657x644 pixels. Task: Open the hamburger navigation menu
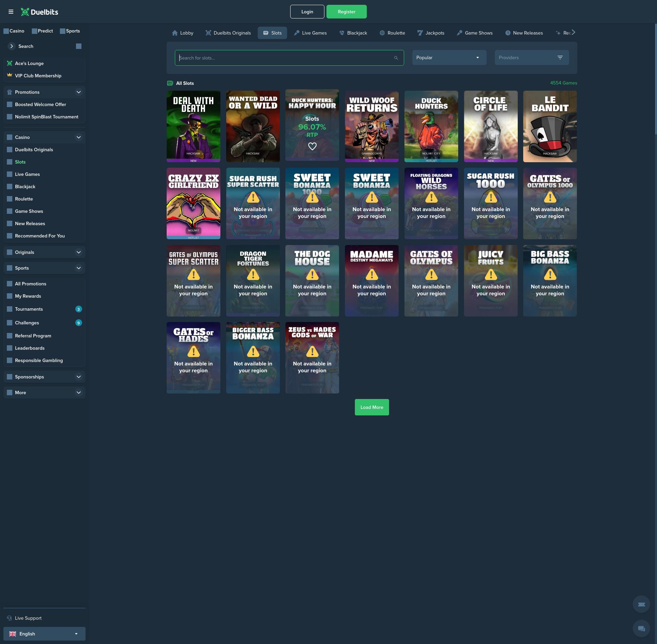[x=11, y=11]
